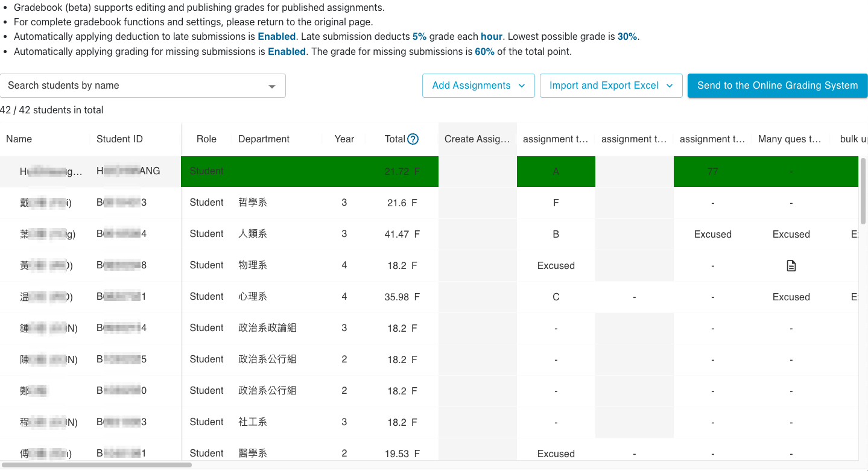Click Enabled in the late submissions line
The height and width of the screenshot is (471, 868).
pyautogui.click(x=277, y=37)
